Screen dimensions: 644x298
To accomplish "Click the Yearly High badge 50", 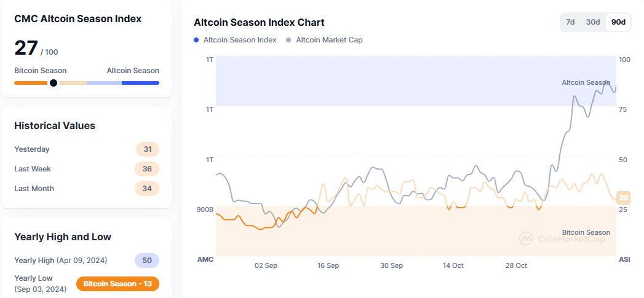I will (x=147, y=261).
